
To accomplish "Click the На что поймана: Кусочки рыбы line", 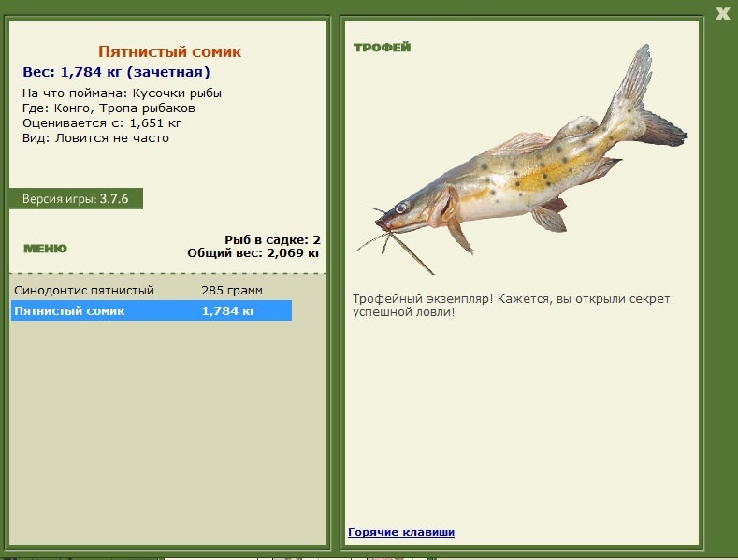I will click(122, 93).
